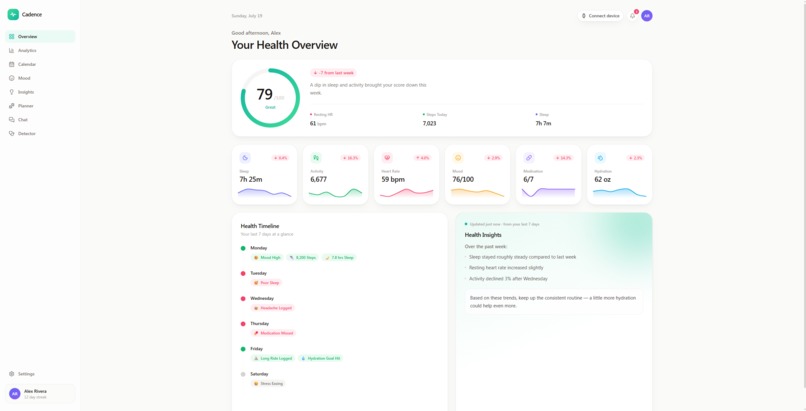The width and height of the screenshot is (806, 411).
Task: Click the Insights lightbulb icon in sidebar
Action: click(11, 92)
